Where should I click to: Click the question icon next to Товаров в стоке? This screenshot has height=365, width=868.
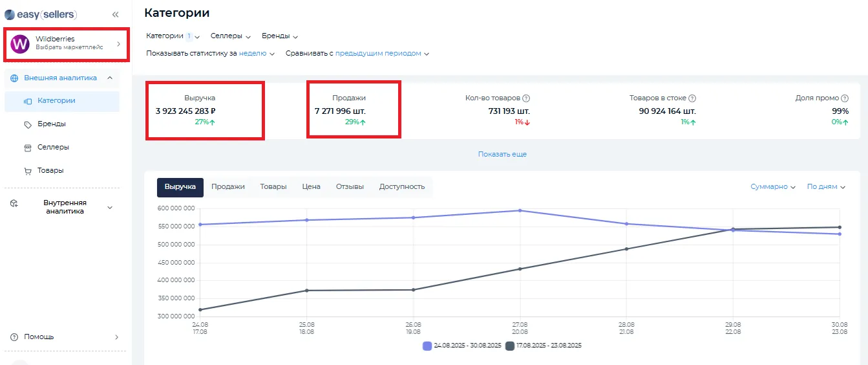pos(692,98)
